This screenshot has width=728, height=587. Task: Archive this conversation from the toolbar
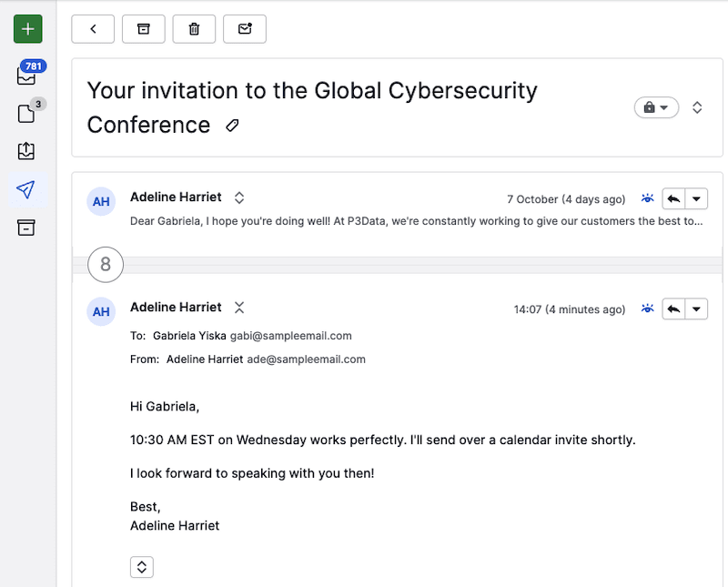(x=143, y=28)
